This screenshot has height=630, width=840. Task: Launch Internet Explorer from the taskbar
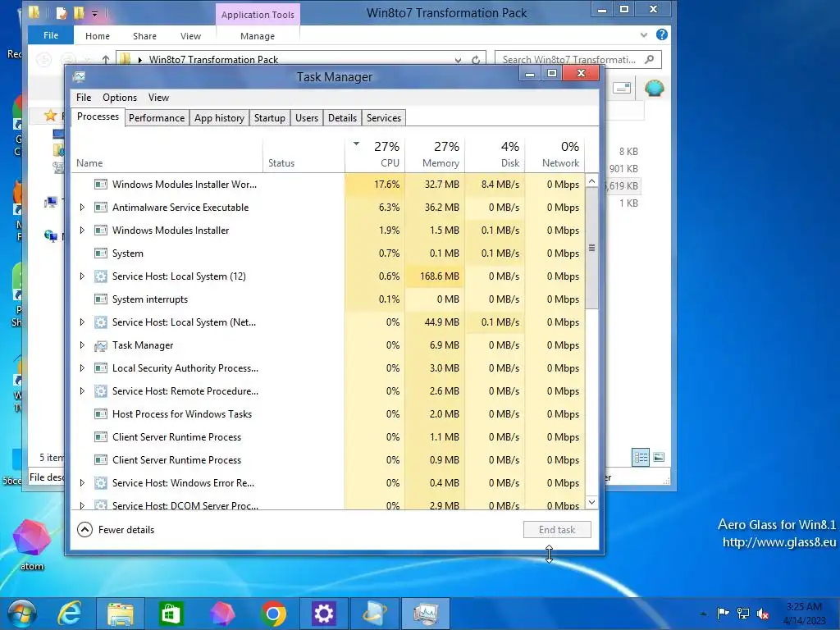tap(70, 614)
